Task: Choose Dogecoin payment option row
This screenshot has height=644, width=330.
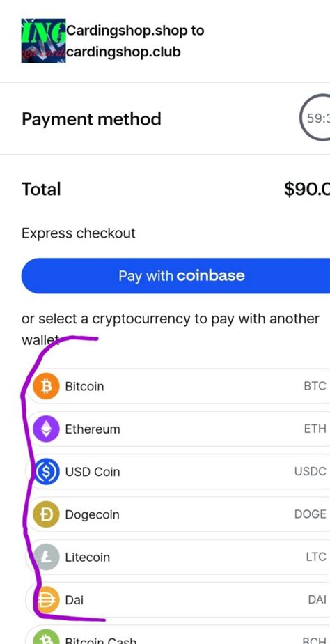Action: pos(178,514)
